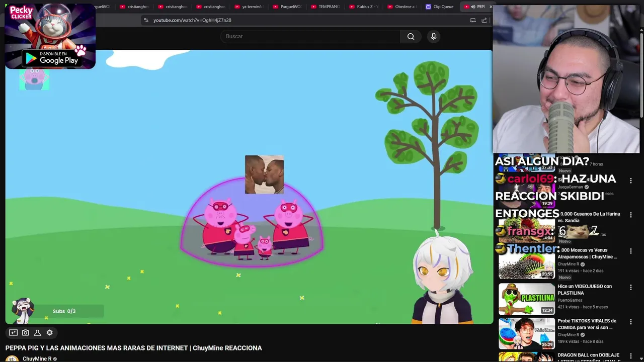Screen dimensions: 644x362
Task: Open the ChuyMine R channel avatar
Action: tap(12, 358)
